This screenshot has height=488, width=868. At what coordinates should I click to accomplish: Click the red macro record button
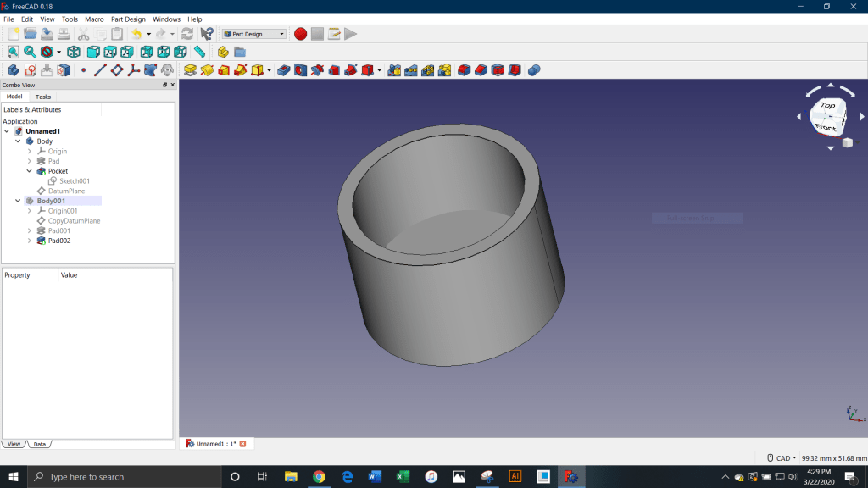point(300,34)
